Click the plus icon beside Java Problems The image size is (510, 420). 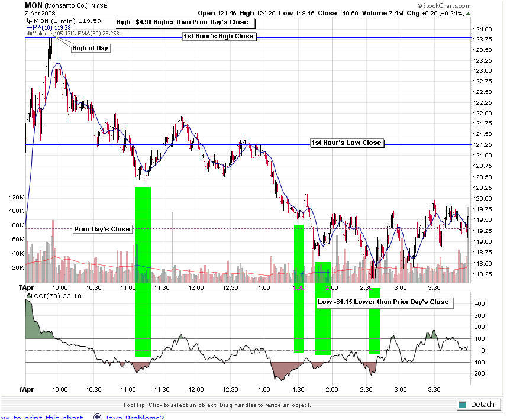coord(97,417)
